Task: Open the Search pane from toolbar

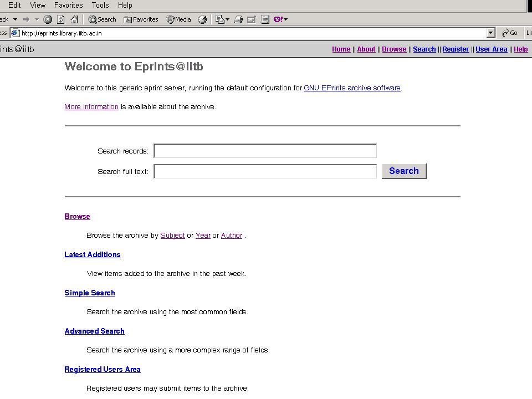Action: [x=102, y=20]
